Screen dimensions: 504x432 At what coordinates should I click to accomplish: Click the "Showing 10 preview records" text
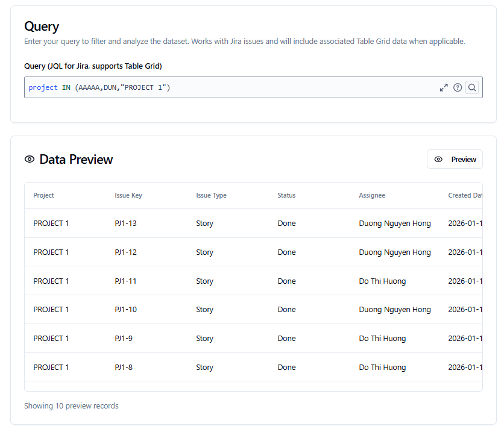(71, 406)
